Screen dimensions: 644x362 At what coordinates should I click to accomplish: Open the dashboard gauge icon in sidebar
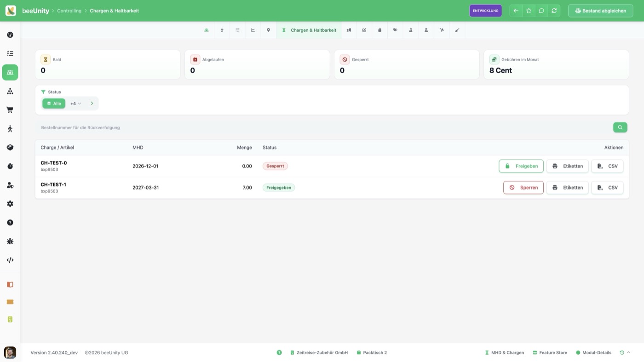tap(10, 35)
